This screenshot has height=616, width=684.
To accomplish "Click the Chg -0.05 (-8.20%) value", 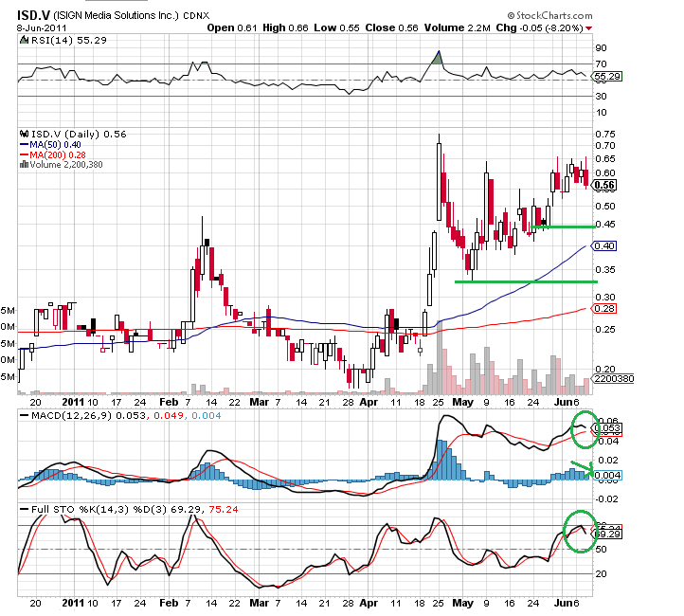I will (x=540, y=27).
